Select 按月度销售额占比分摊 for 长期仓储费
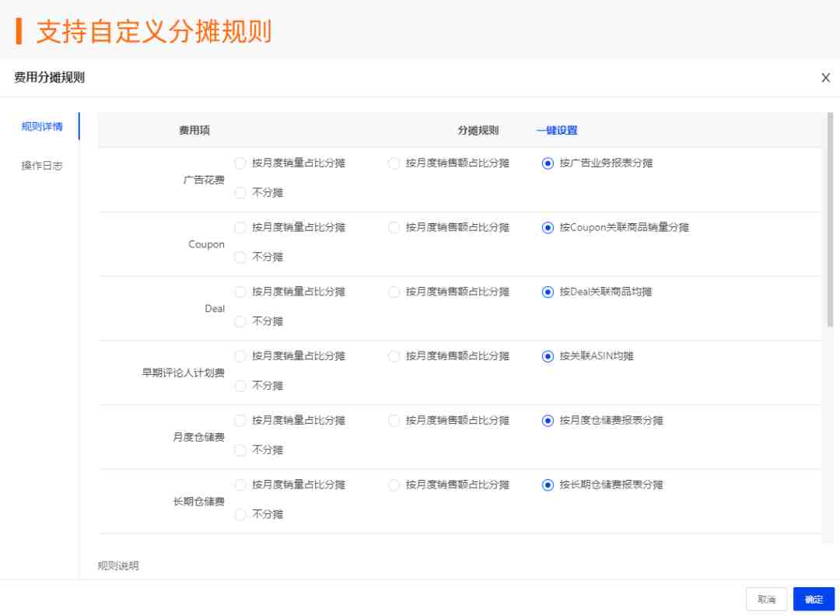The height and width of the screenshot is (616, 840). click(x=394, y=485)
